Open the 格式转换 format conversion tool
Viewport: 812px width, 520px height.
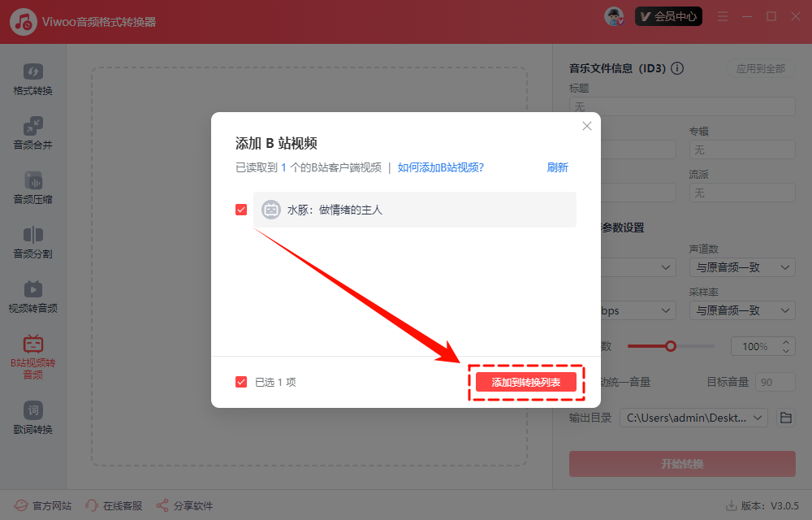pos(32,78)
